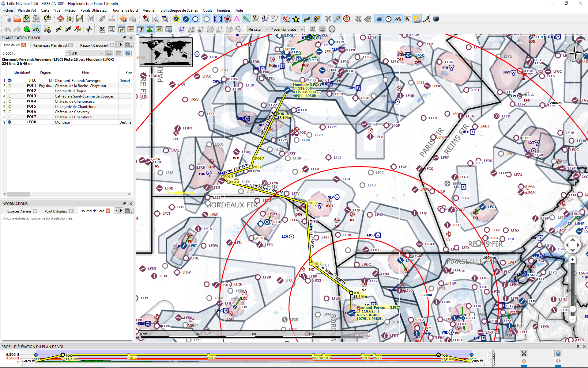Toggle the weather sun-cloud icon
This screenshot has width=588, height=368.
[417, 19]
